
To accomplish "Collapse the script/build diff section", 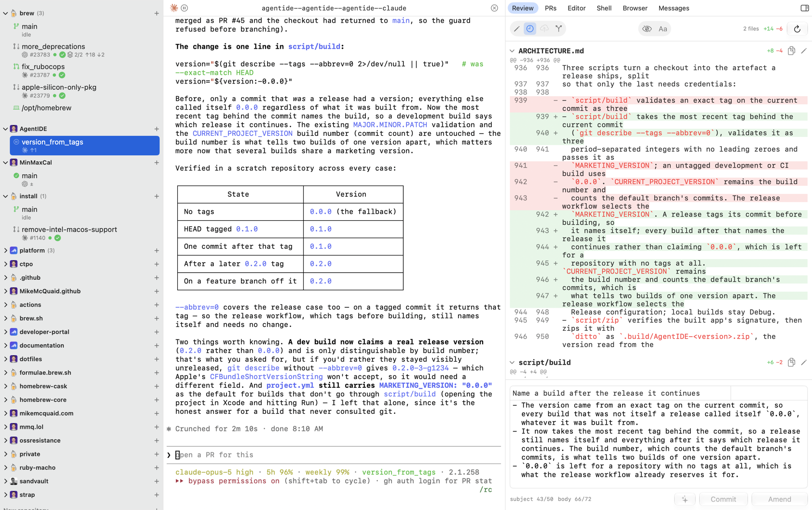I will point(512,362).
